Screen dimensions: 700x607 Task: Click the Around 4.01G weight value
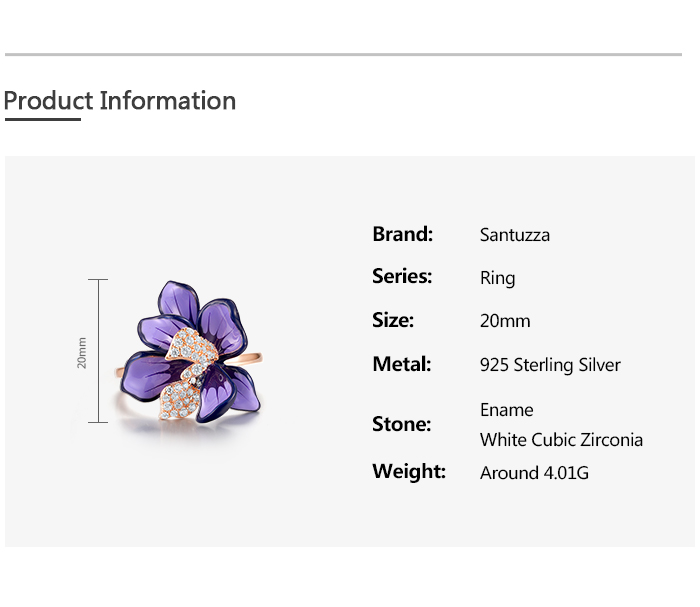[x=534, y=473]
